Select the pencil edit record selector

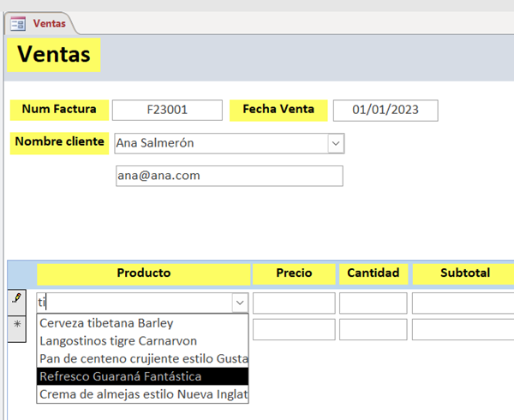click(x=17, y=302)
